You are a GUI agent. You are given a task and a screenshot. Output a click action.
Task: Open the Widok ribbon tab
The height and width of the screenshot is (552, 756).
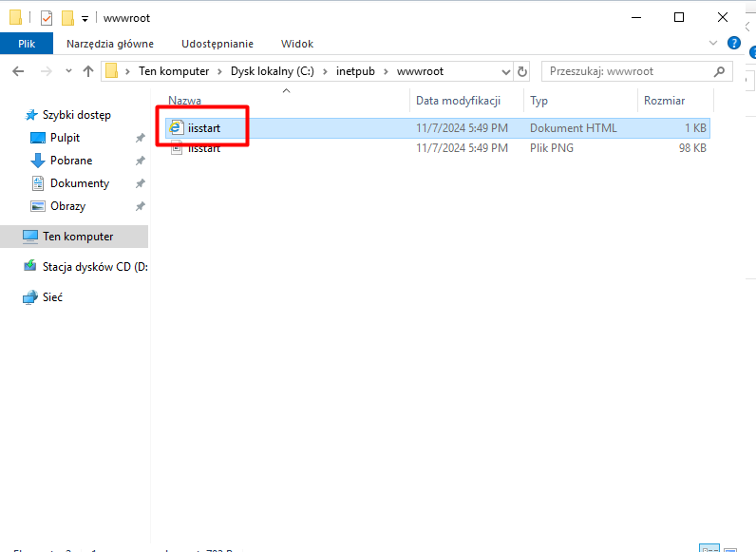coord(296,44)
